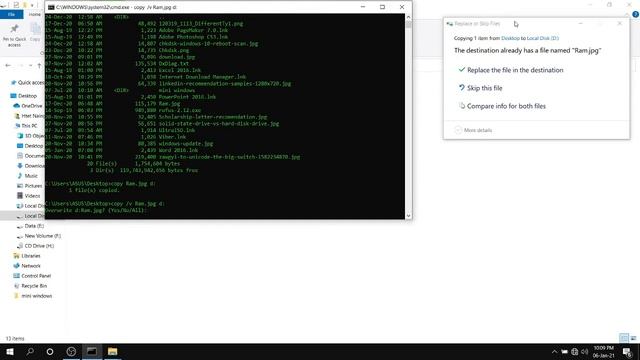Viewport: 640px width, 360px height.
Task: Open Videos folder in sidebar
Action: 29,196
